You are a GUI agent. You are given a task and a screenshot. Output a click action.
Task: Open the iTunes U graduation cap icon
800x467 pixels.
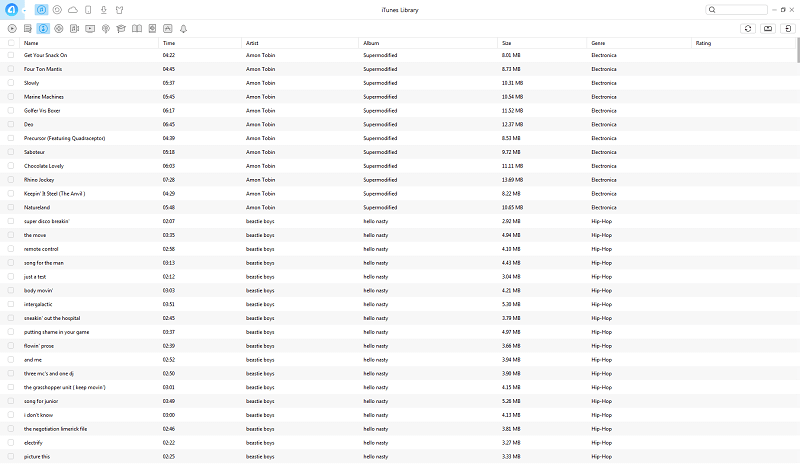tap(121, 29)
